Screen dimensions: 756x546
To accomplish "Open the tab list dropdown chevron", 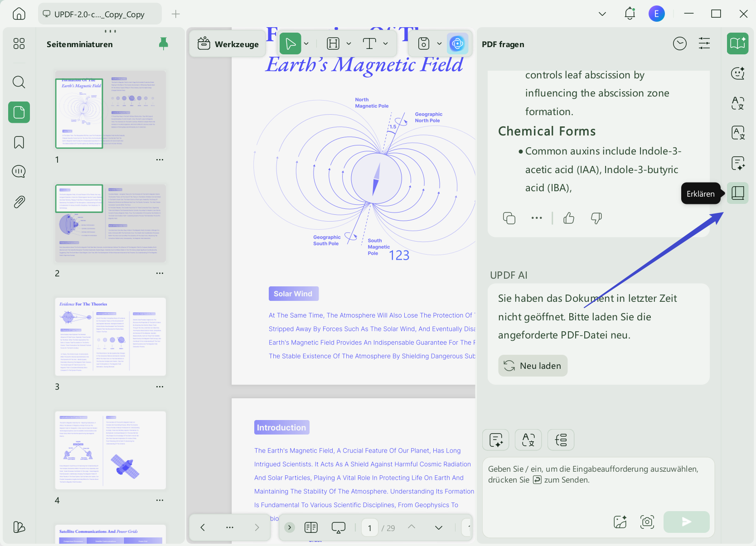I will (602, 14).
